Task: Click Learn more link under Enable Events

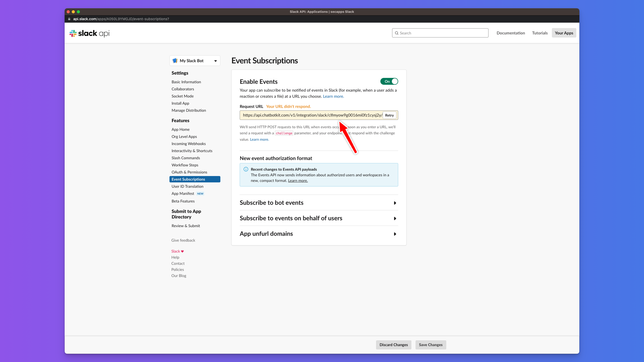Action: point(333,96)
